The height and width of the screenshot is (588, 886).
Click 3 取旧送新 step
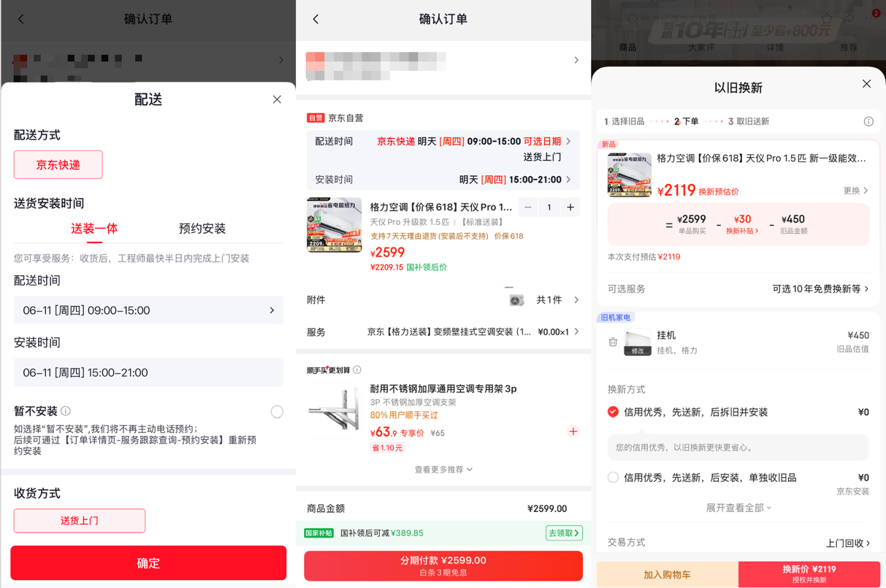point(749,121)
